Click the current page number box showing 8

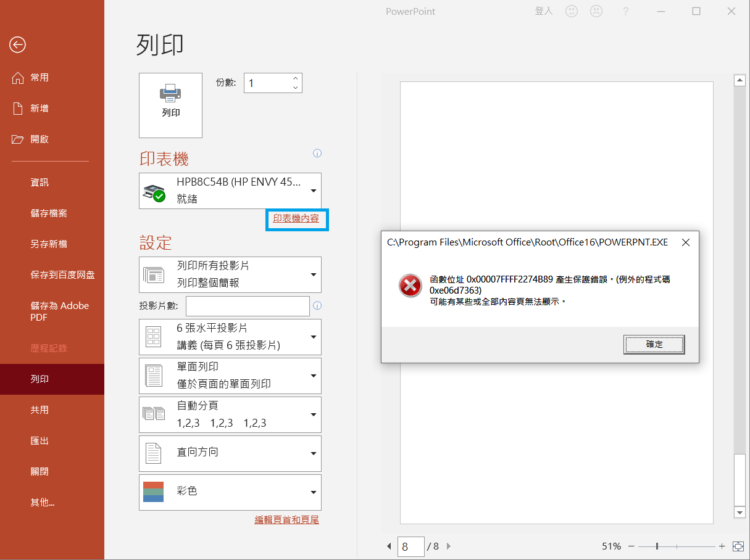[411, 546]
